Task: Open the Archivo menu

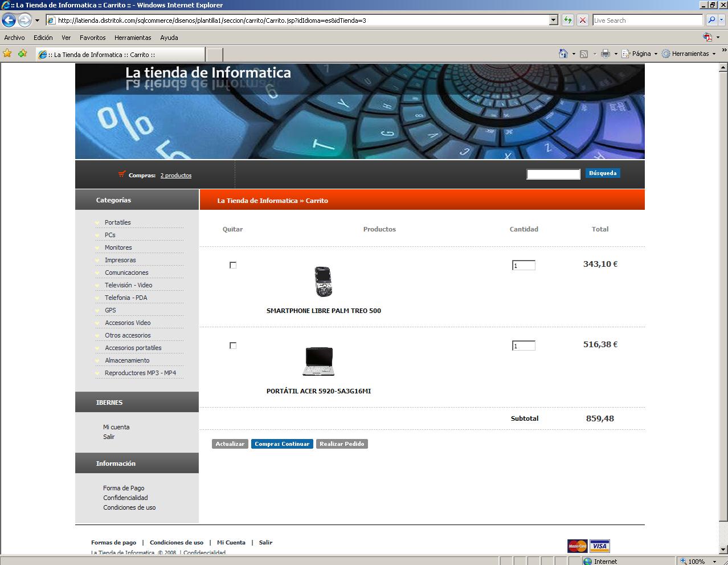Action: (14, 38)
